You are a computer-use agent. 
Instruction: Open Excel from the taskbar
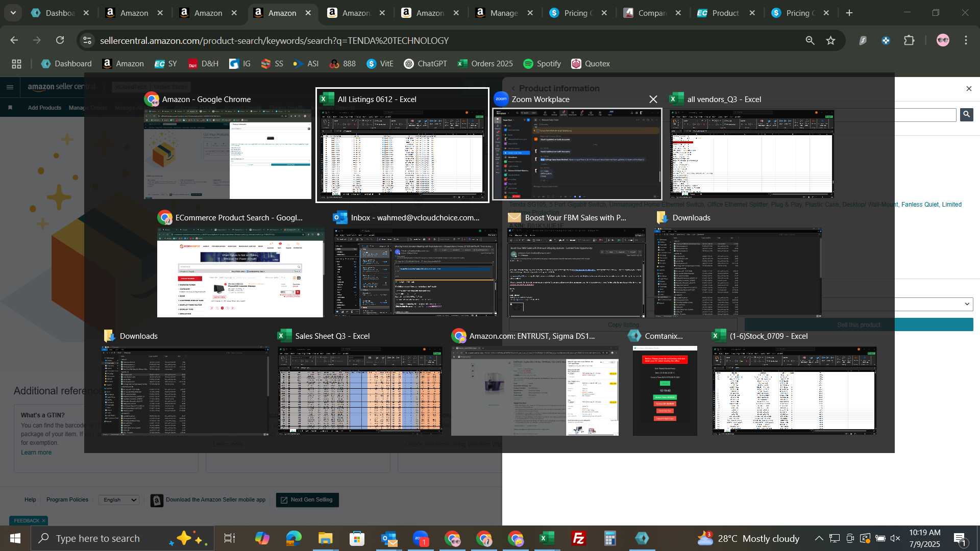(547, 538)
